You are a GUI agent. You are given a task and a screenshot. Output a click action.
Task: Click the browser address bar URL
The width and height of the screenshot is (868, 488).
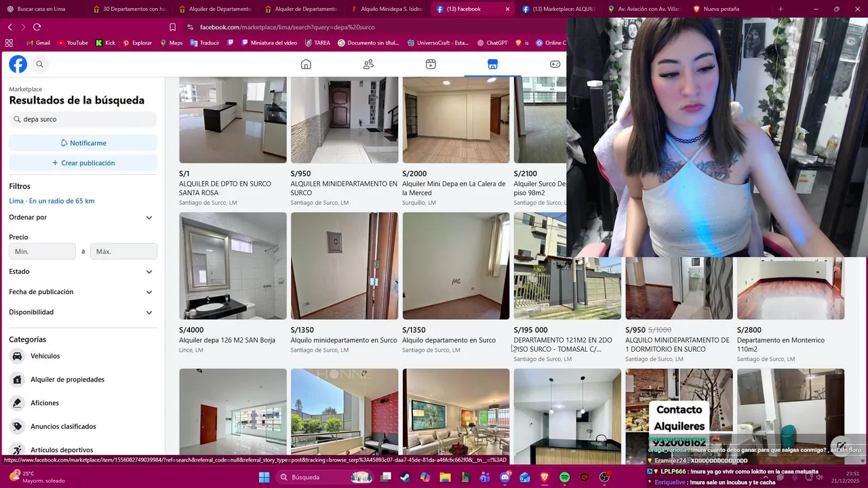(288, 27)
